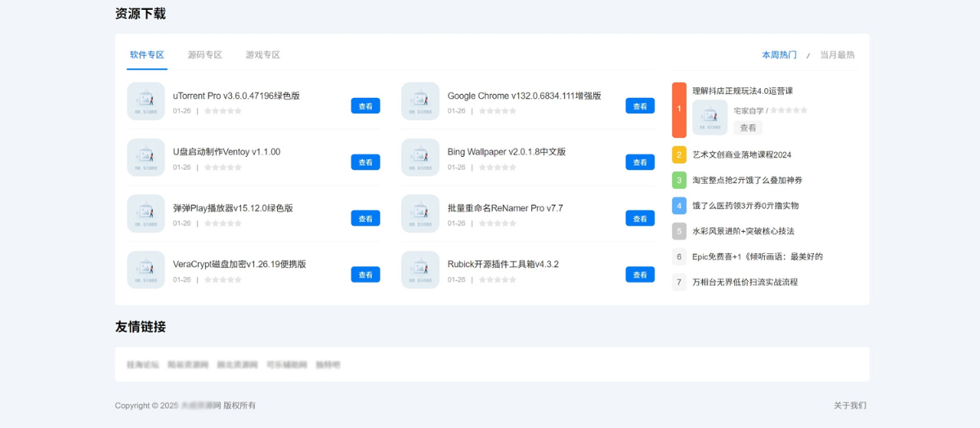Select the 本周热门 ranking tab

(779, 55)
